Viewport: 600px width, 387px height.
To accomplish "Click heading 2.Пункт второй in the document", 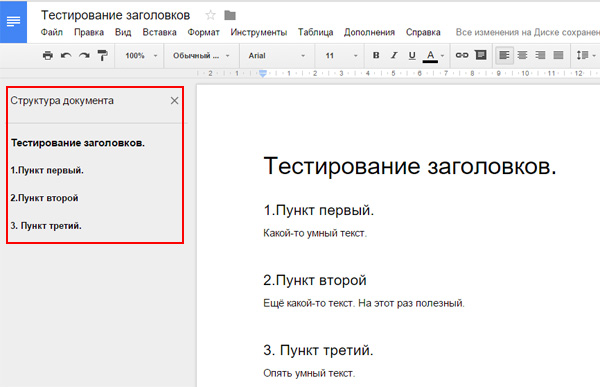I will [315, 280].
